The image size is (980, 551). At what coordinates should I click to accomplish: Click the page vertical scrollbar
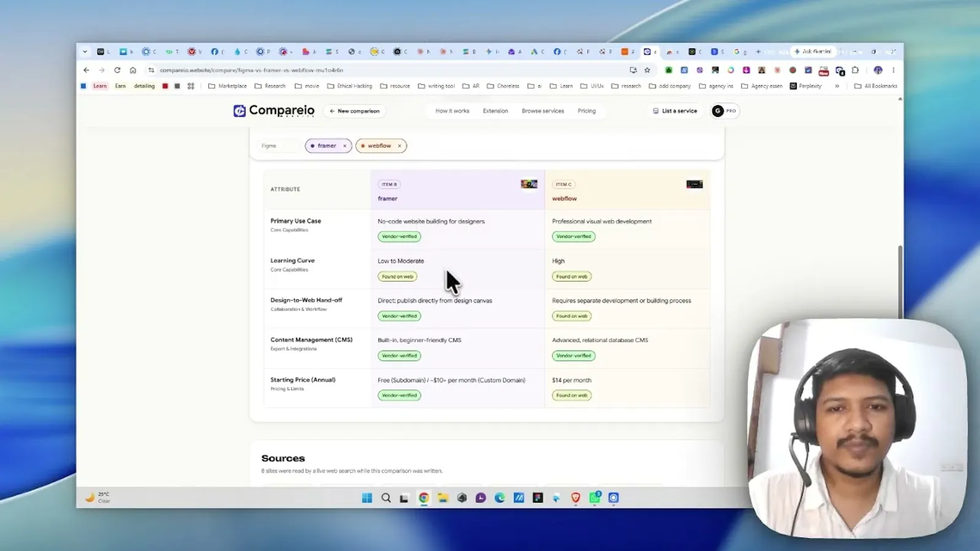(x=900, y=282)
